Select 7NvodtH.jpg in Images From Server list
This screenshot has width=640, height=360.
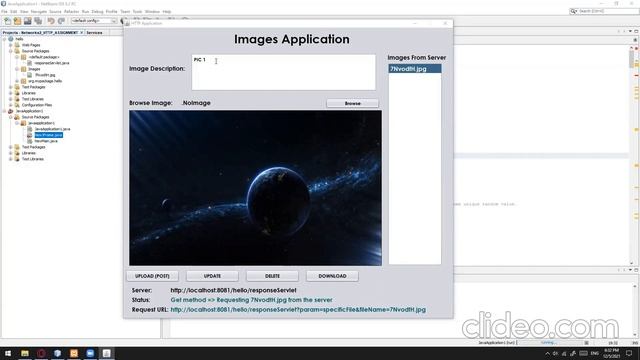415,69
